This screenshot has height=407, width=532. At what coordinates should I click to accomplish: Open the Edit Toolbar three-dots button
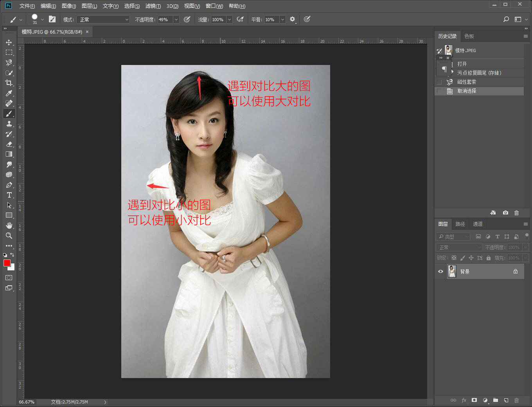click(9, 246)
